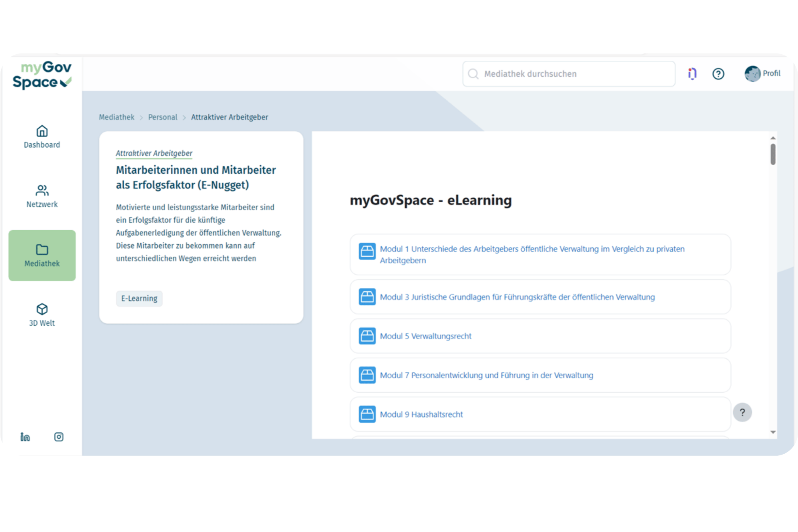The image size is (798, 532).
Task: Click the Mitarbeiterinnen und Mitarbeiter title
Action: tap(196, 177)
